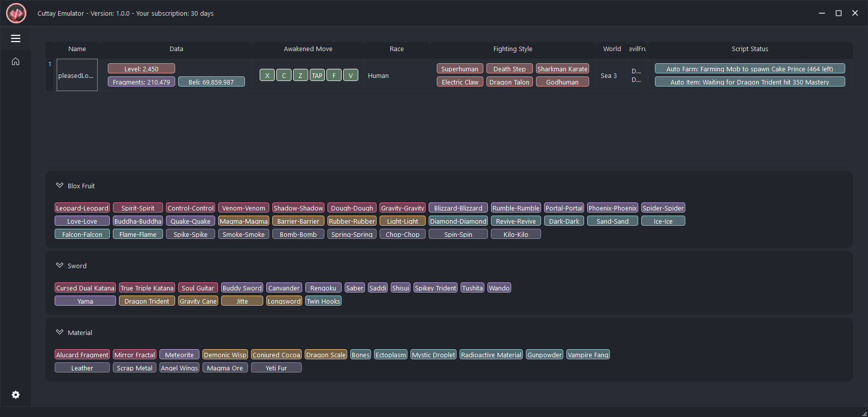The width and height of the screenshot is (868, 417).
Task: Go to the Home page icon
Action: (x=16, y=61)
